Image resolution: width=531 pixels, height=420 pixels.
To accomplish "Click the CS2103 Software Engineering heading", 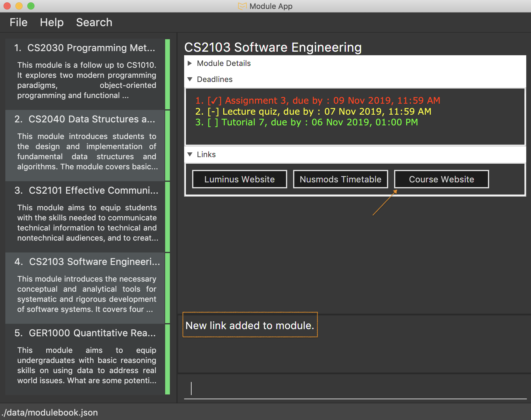I will click(273, 47).
